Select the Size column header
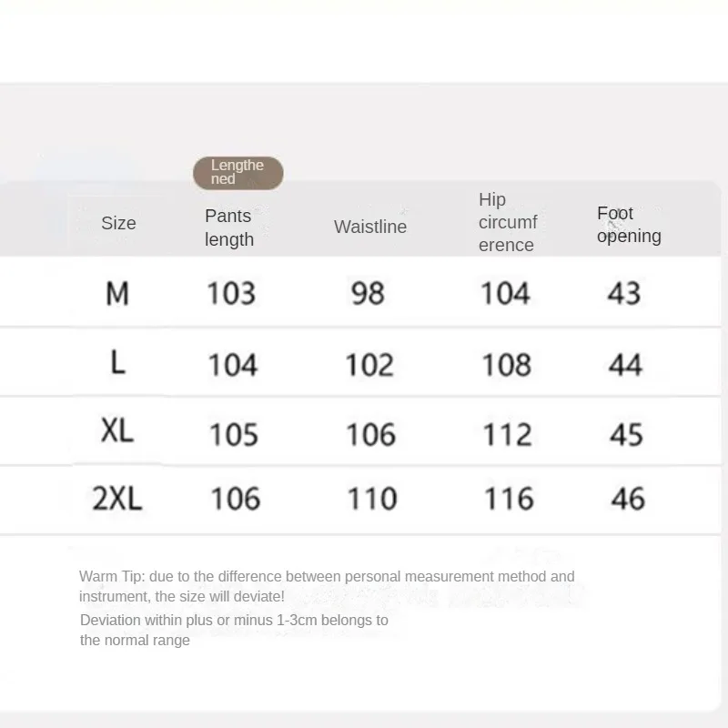The image size is (728, 728). click(118, 223)
